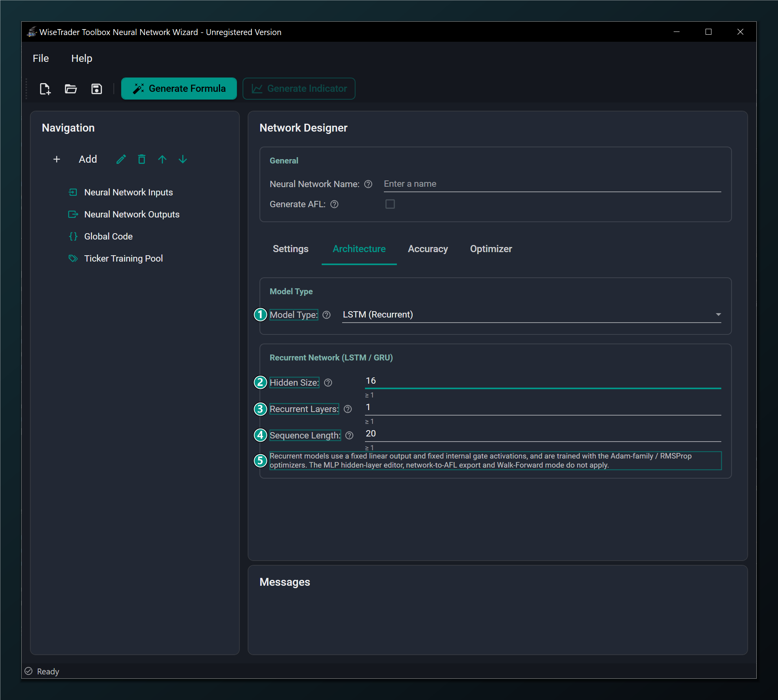Click the Save disk toolbar icon
Screen dimensions: 778x700
click(x=96, y=89)
